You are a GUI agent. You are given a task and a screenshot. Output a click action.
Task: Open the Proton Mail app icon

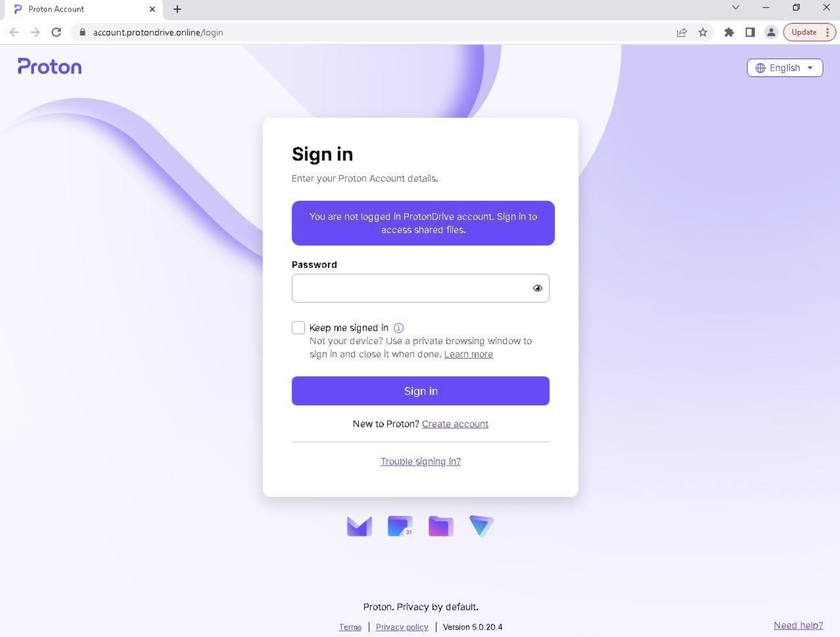(x=359, y=526)
